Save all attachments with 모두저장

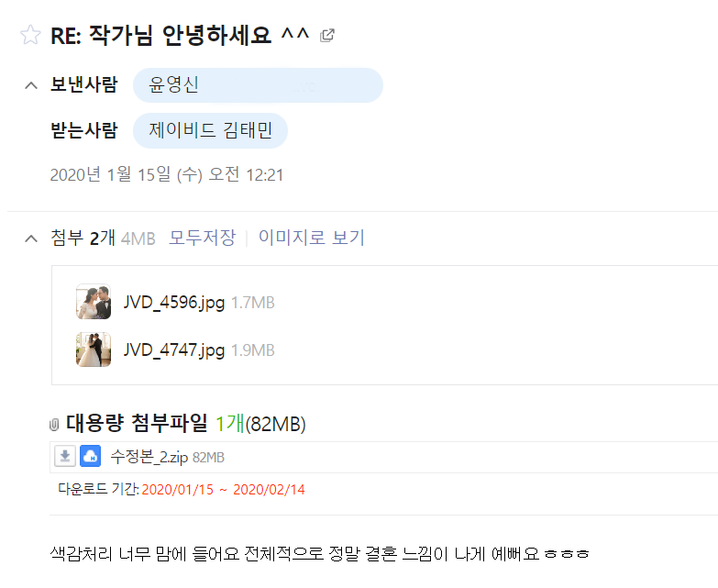(202, 239)
